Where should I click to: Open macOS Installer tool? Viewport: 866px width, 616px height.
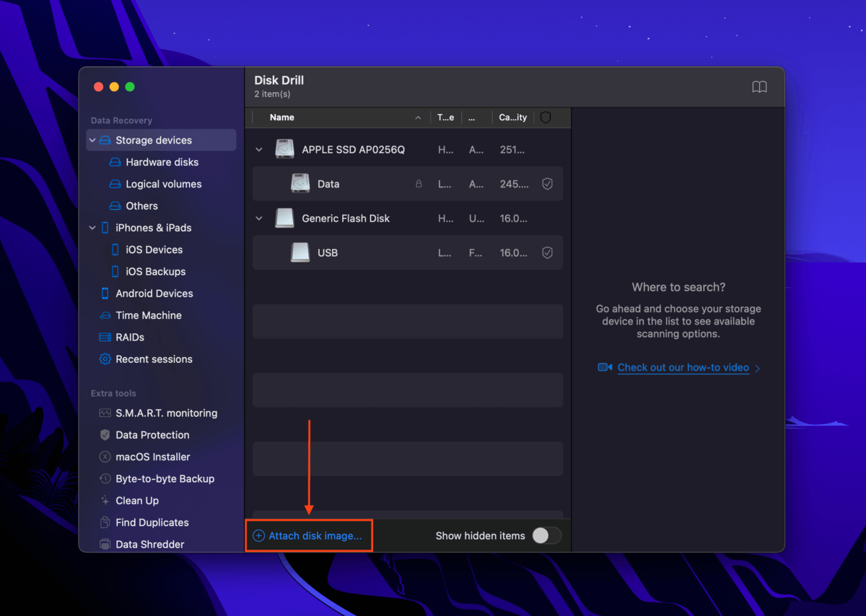click(x=153, y=457)
